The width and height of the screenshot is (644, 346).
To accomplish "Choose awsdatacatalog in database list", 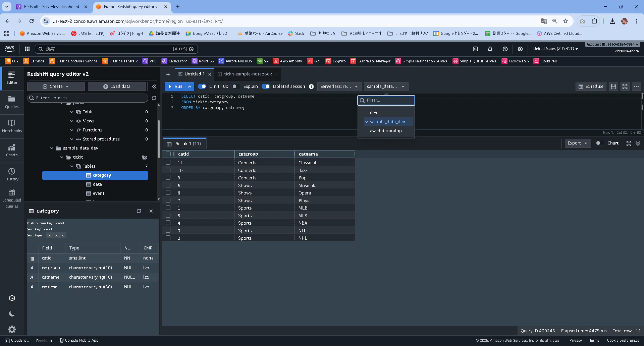I will click(x=386, y=131).
